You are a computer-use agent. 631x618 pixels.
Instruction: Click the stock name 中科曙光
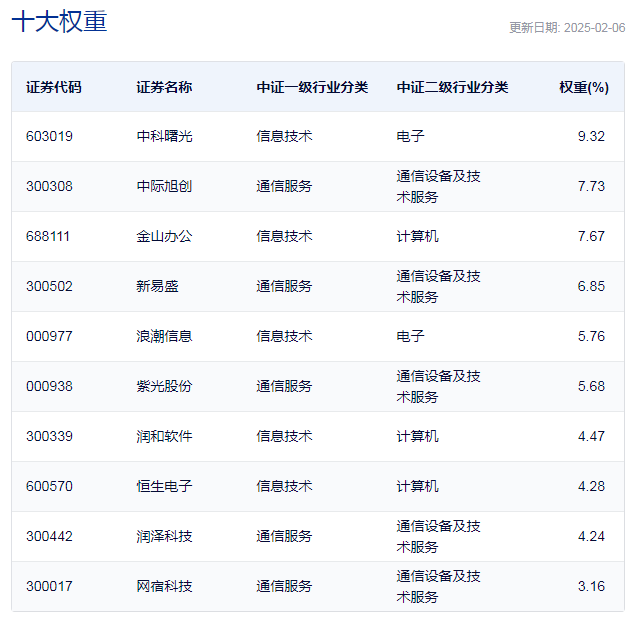(x=164, y=136)
